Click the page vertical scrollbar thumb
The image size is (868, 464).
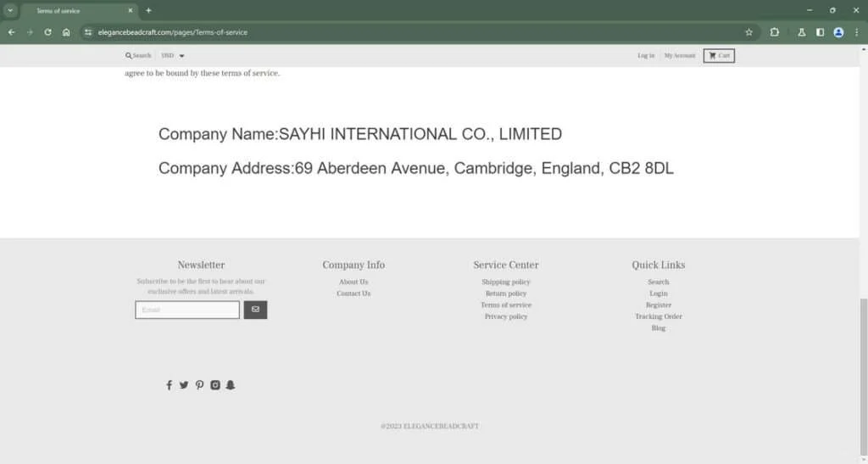[864, 377]
